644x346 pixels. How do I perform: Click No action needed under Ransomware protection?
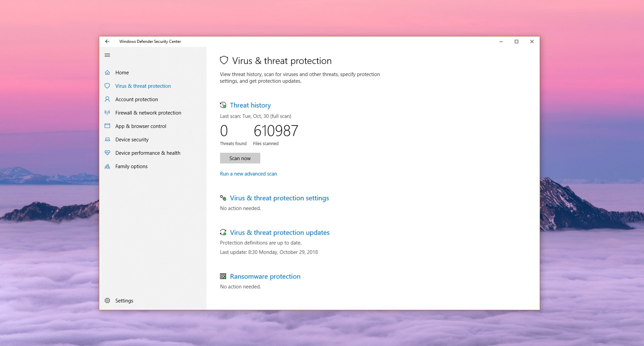point(240,287)
